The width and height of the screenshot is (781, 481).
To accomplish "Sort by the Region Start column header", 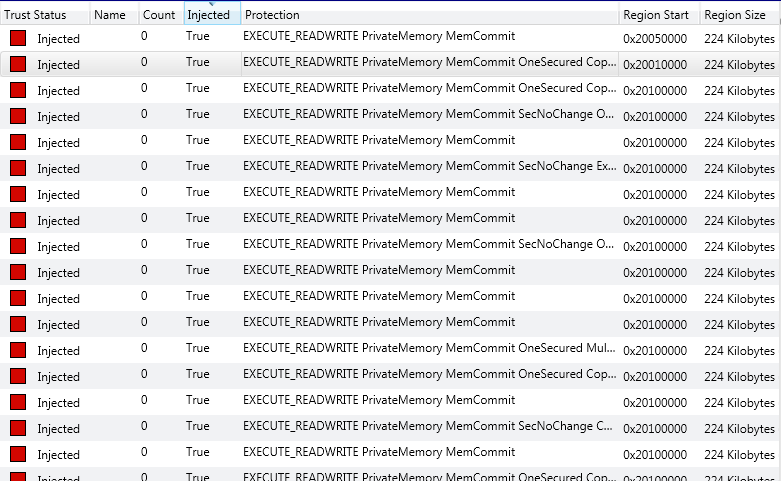I will (x=659, y=15).
